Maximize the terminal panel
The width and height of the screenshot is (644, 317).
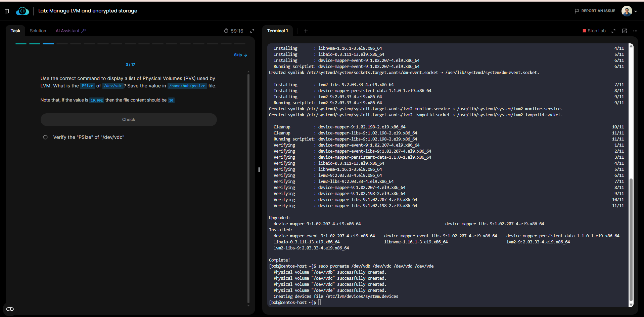click(x=613, y=31)
